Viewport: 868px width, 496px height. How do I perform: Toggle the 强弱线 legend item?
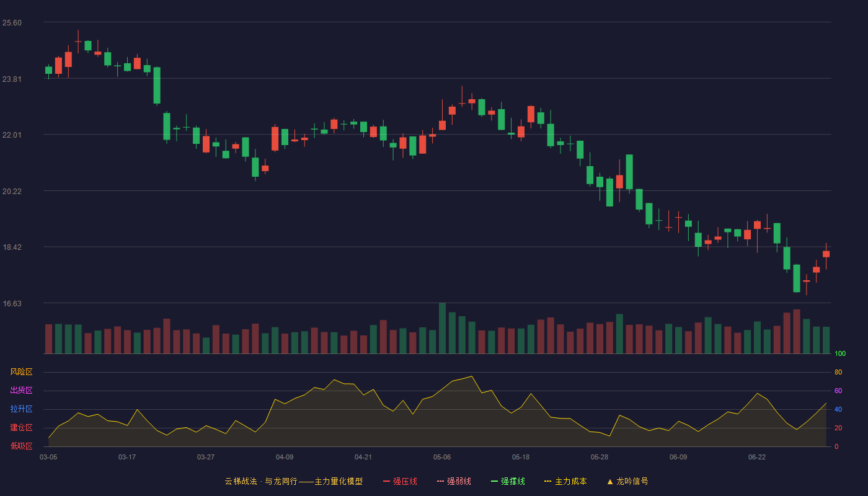pos(454,481)
